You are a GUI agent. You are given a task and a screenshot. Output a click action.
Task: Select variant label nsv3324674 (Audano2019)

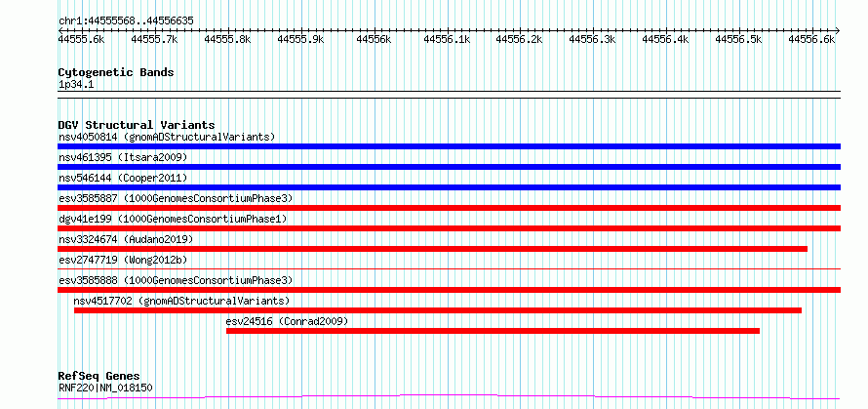click(126, 239)
